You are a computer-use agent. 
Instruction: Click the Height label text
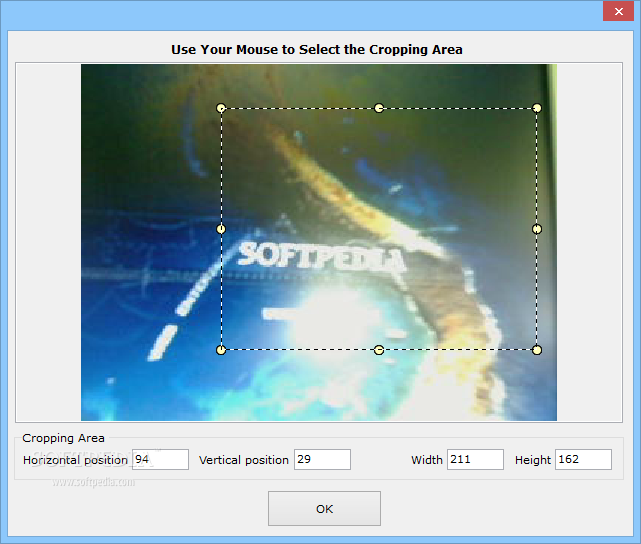533,460
